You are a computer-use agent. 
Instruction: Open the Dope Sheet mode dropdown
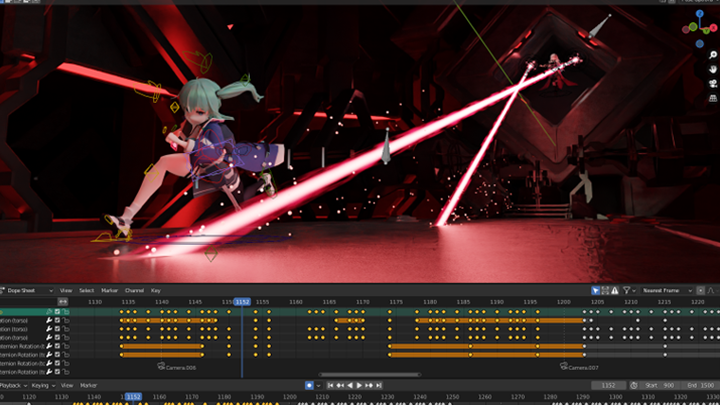click(27, 291)
